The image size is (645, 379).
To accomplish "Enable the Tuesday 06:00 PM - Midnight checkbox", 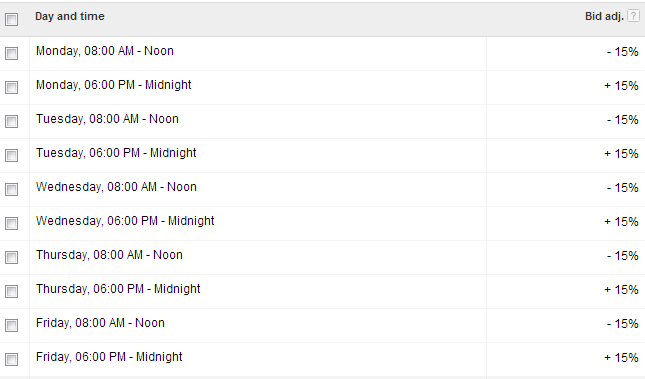I will click(12, 155).
